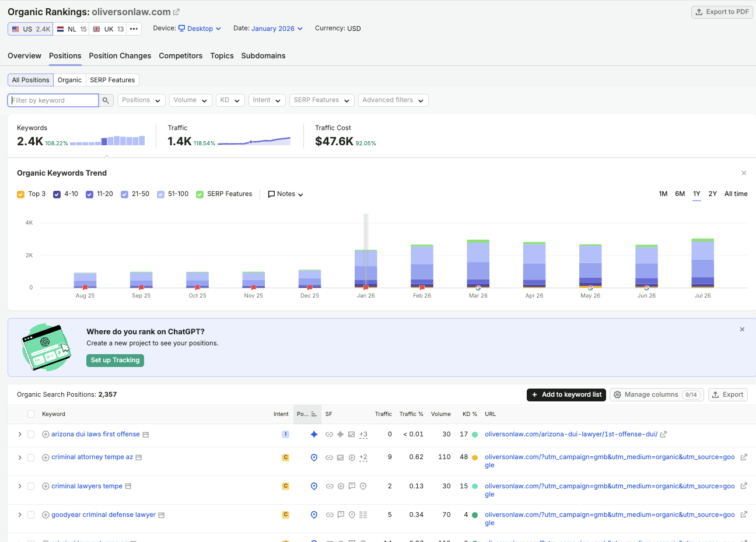Toggle the 4-10 legend checkbox

click(x=57, y=194)
